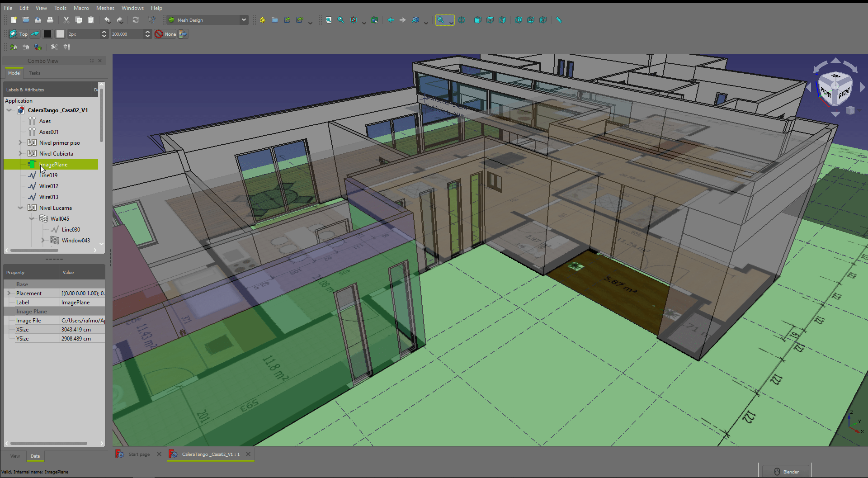The width and height of the screenshot is (868, 478).
Task: Open the light gray face color swatch
Action: [x=60, y=34]
